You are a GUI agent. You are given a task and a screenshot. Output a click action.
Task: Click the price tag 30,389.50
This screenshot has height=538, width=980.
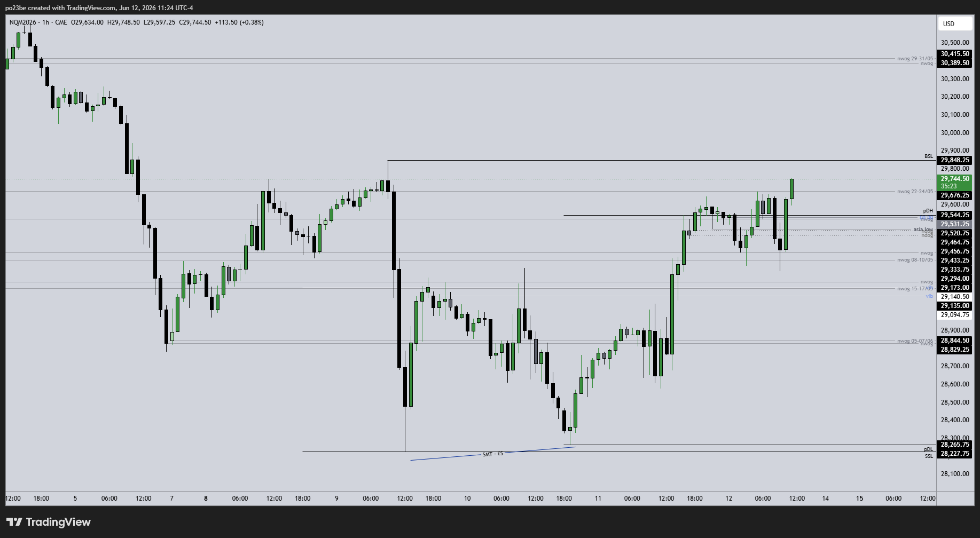pyautogui.click(x=955, y=63)
